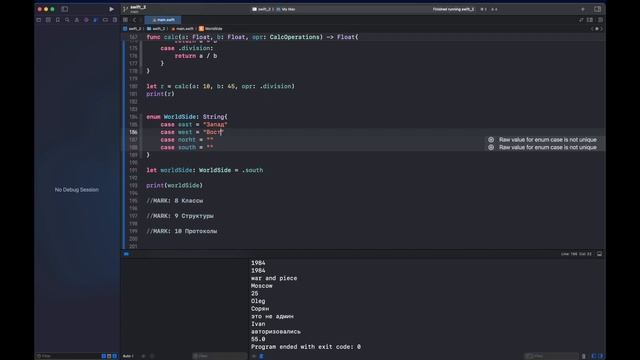The width and height of the screenshot is (640, 360).
Task: Click line number 191 in the gutter
Action: pyautogui.click(x=133, y=170)
